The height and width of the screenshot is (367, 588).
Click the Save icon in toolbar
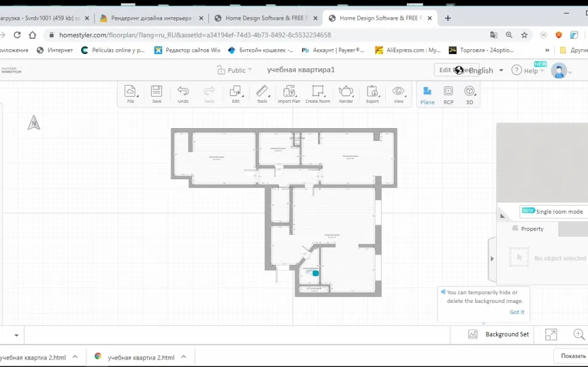point(157,94)
